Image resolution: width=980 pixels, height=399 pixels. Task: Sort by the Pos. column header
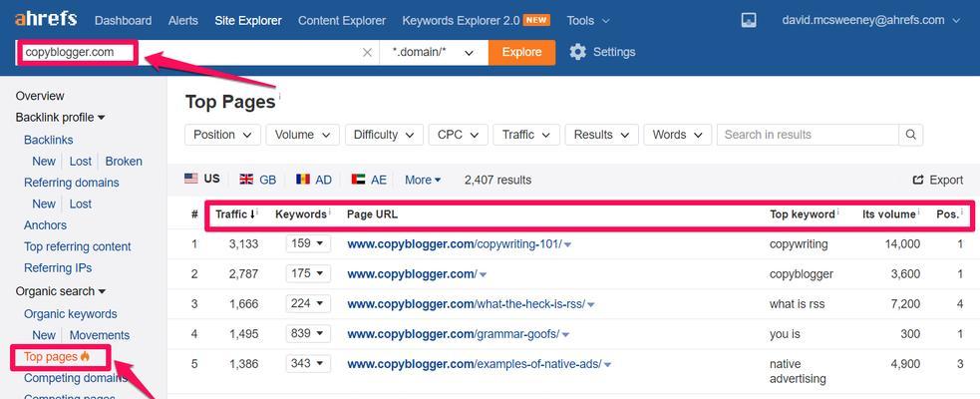pos(947,213)
